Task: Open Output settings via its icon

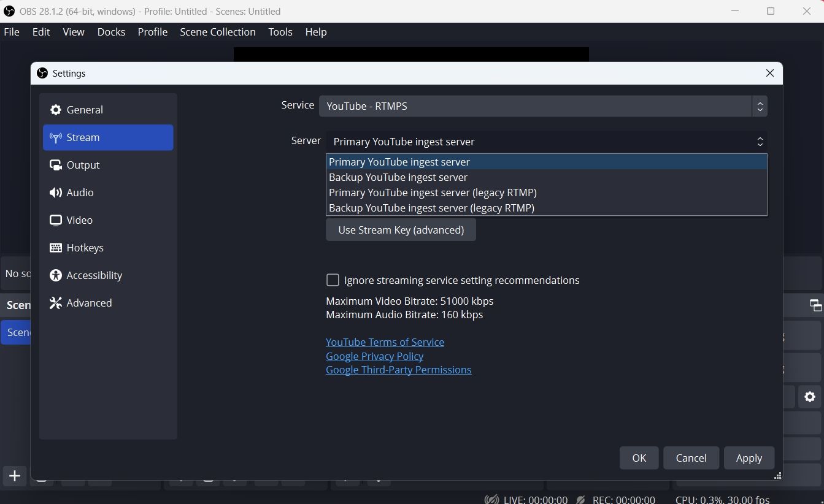Action: click(56, 165)
